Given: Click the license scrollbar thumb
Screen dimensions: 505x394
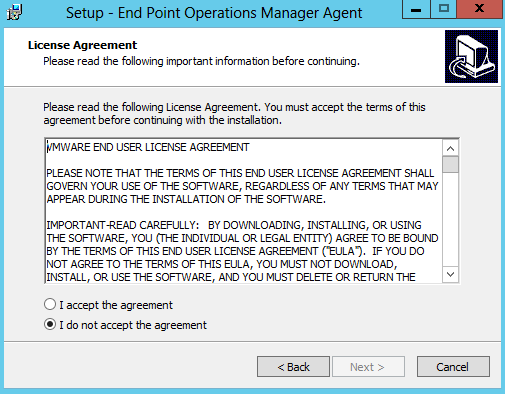Looking at the screenshot, I should pos(451,164).
